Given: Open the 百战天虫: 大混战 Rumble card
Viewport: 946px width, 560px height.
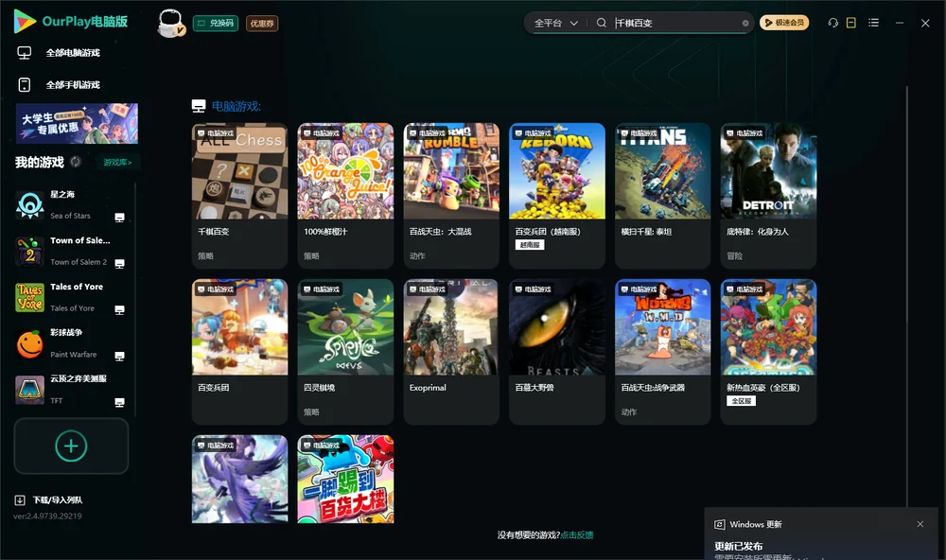Looking at the screenshot, I should pyautogui.click(x=451, y=196).
